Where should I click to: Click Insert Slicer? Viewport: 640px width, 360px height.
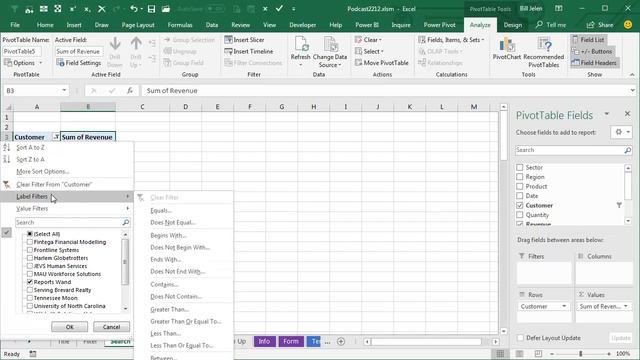[244, 40]
